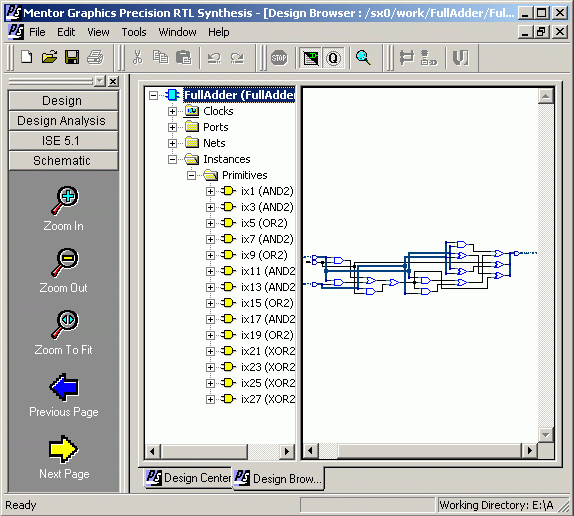The image size is (574, 516).
Task: Click the Design Analysis sidebar button
Action: tap(63, 121)
